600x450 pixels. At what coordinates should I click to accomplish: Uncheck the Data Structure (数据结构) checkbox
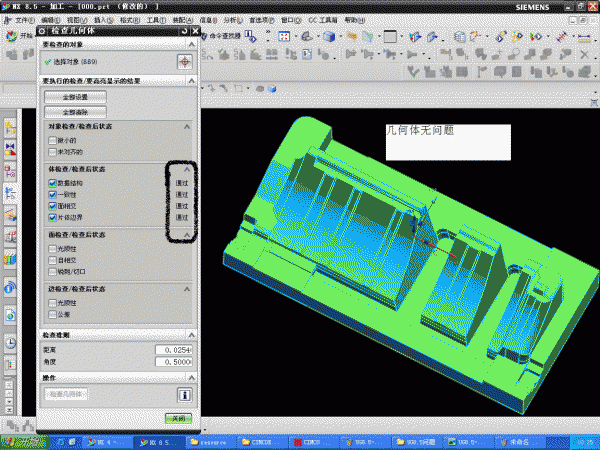point(53,182)
